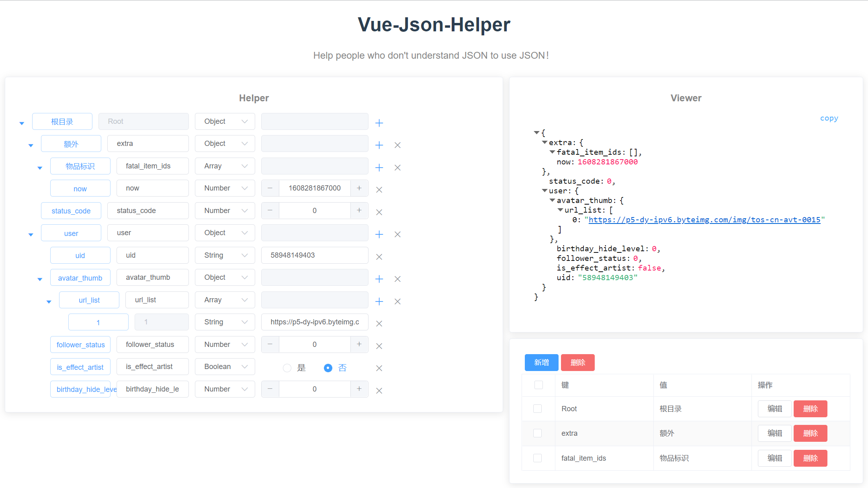868x488 pixels.
Task: Click copy link in Viewer panel
Action: (x=829, y=118)
